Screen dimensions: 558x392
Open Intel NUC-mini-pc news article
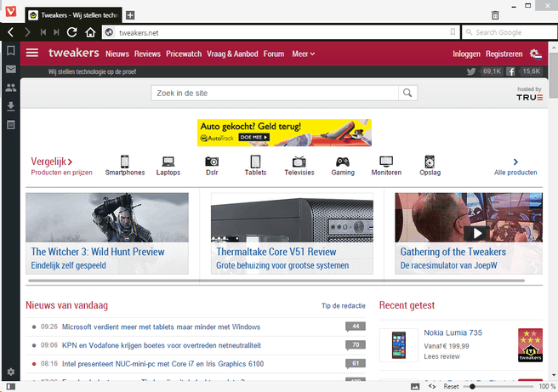[163, 364]
